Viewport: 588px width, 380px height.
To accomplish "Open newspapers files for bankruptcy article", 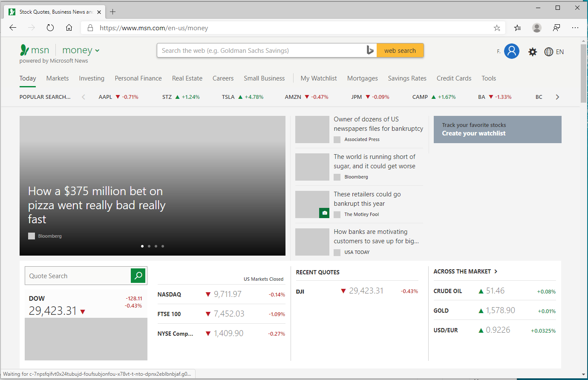I will [378, 124].
